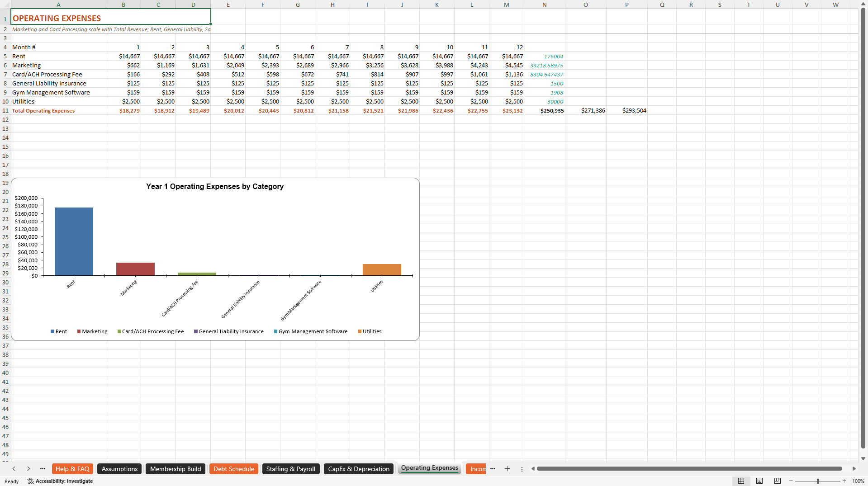Switch to Staffing & Payroll tab
The width and height of the screenshot is (868, 486).
click(x=291, y=469)
